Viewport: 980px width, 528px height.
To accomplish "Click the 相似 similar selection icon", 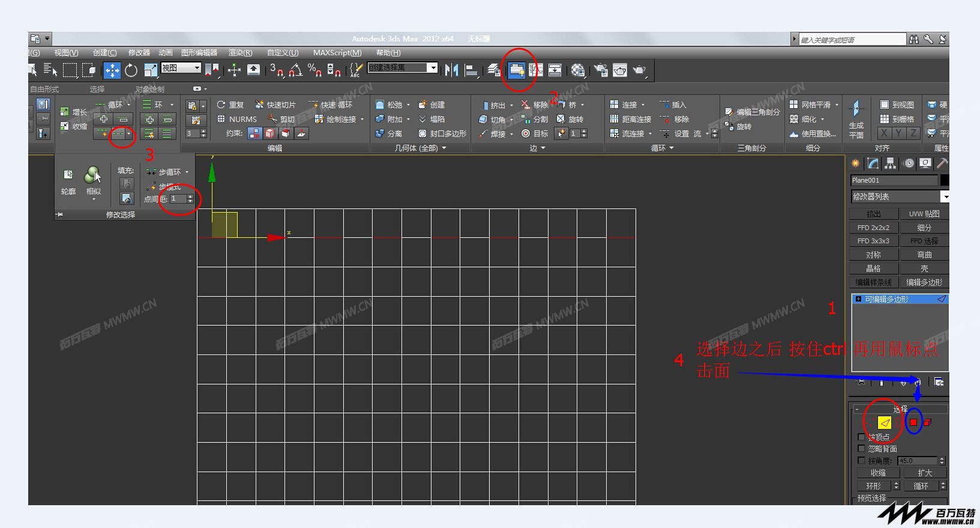I will 93,181.
